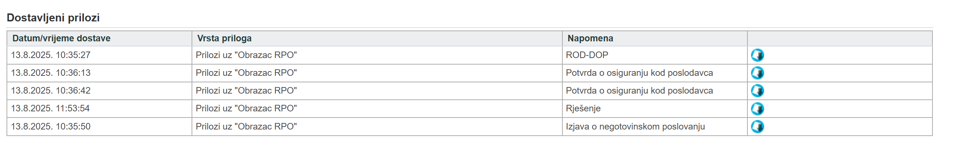Click the "Napomena" column header
The image size is (980, 148).
tap(590, 38)
